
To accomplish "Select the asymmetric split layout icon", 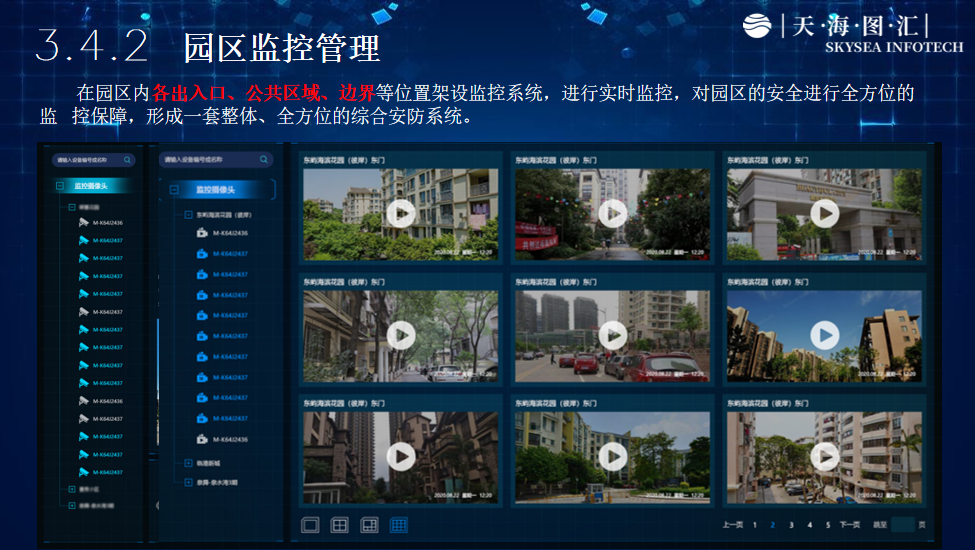I will [x=369, y=525].
